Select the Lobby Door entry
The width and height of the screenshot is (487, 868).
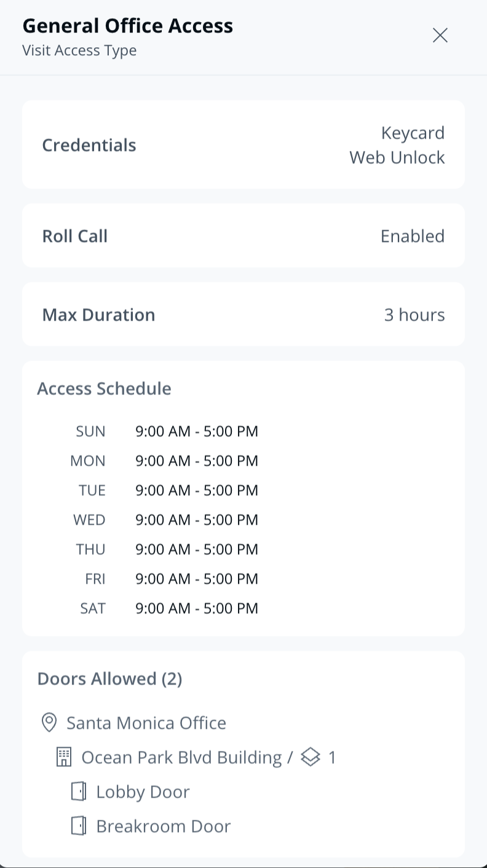coord(143,792)
